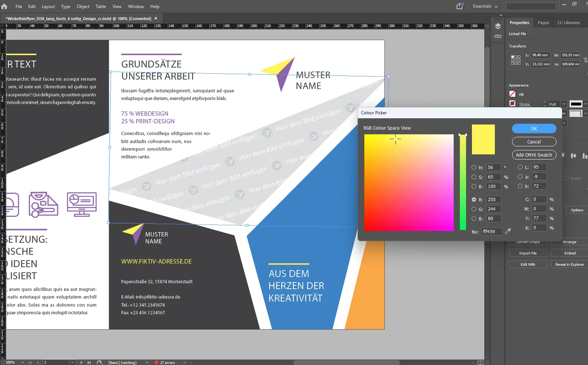The image size is (588, 365).
Task: Open the Basic working profile dropdown
Action: pos(147,362)
